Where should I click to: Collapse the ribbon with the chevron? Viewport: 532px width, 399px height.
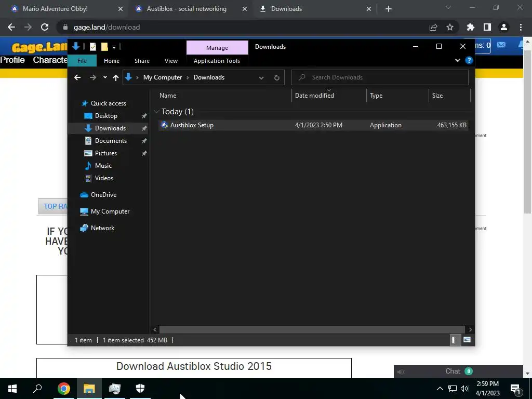pyautogui.click(x=457, y=60)
